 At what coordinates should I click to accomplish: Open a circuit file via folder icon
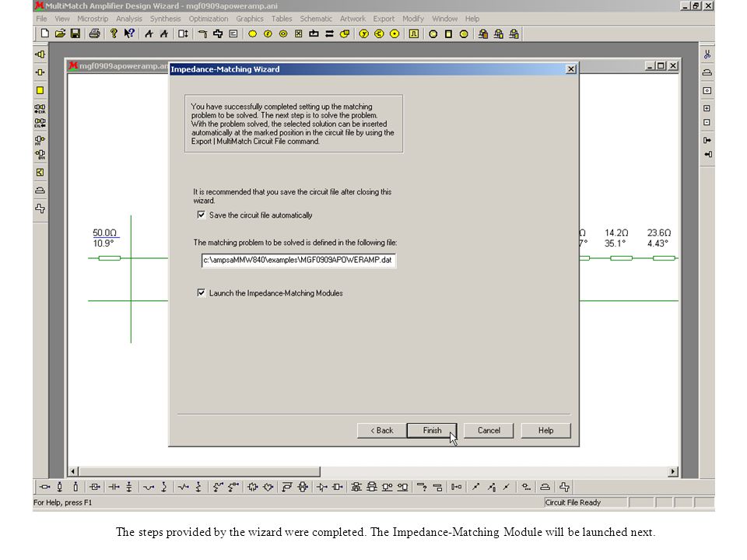click(x=60, y=33)
